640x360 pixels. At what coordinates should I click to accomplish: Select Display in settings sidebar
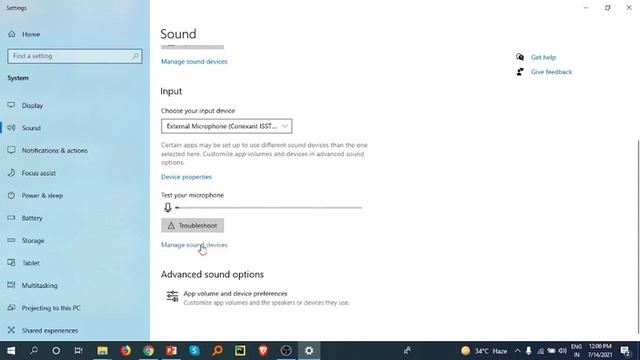pos(32,105)
